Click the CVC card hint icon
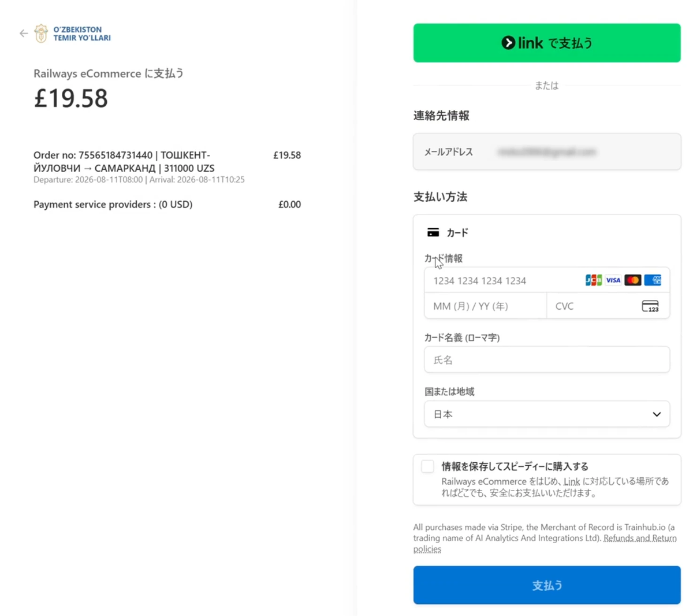The width and height of the screenshot is (693, 616). tap(650, 306)
